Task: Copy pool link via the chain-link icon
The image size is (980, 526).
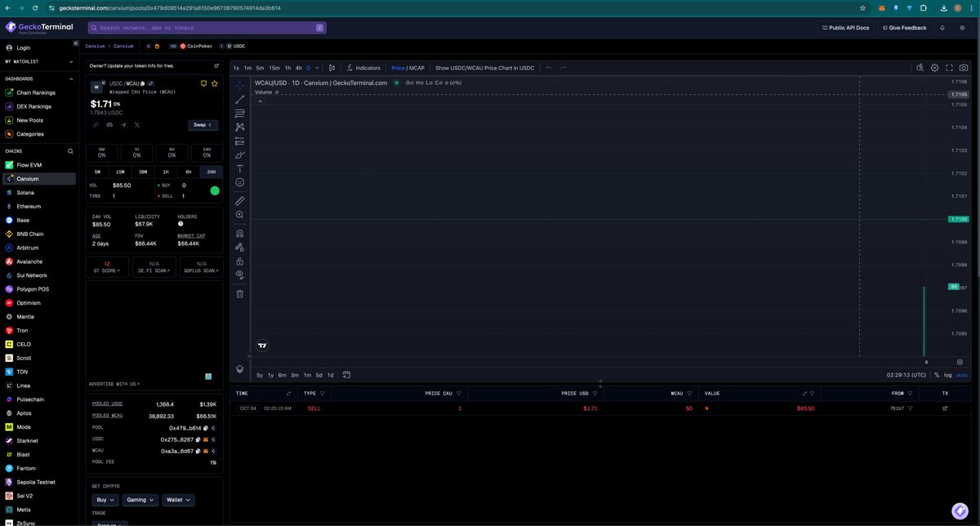Action: pos(96,125)
